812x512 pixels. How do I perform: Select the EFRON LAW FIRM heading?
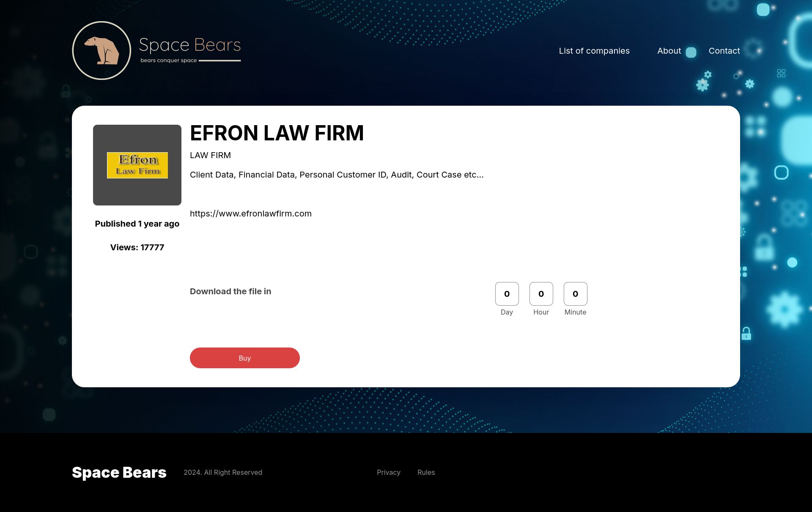[x=277, y=133]
